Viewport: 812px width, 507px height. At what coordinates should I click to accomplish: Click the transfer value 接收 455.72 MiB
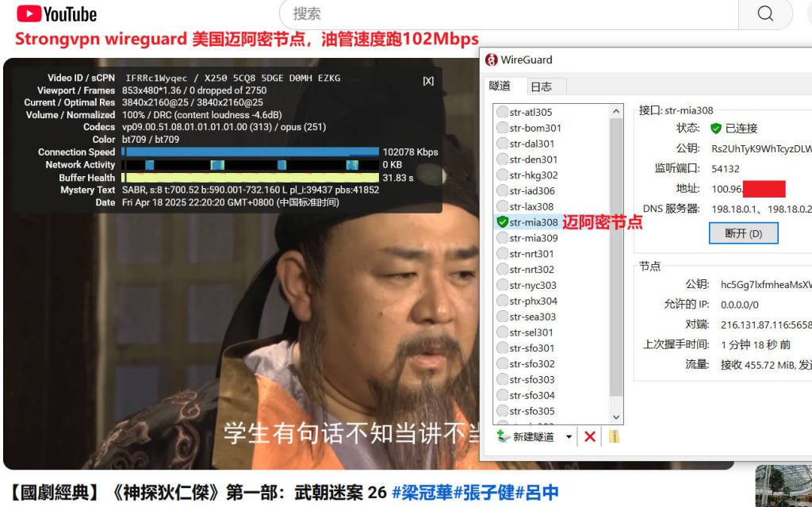pos(757,365)
